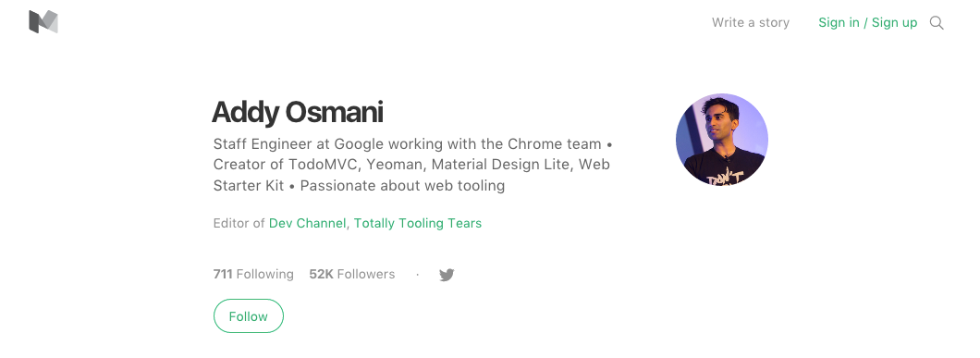The height and width of the screenshot is (358, 980).
Task: Click the 'Editor of' label
Action: [x=239, y=224]
